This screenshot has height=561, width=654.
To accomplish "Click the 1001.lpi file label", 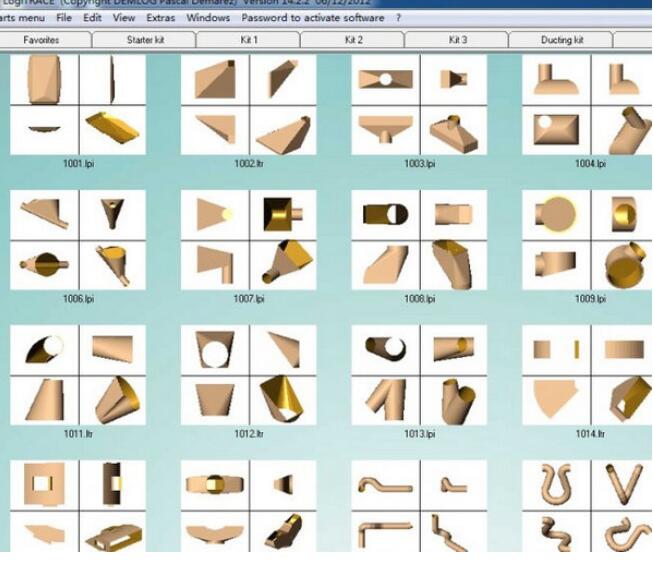I will pos(78,164).
